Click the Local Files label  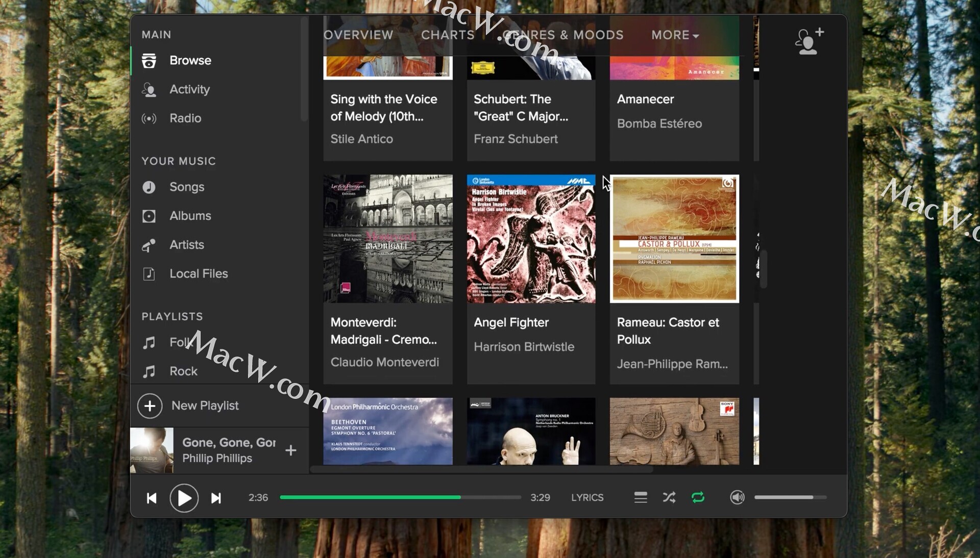point(199,274)
